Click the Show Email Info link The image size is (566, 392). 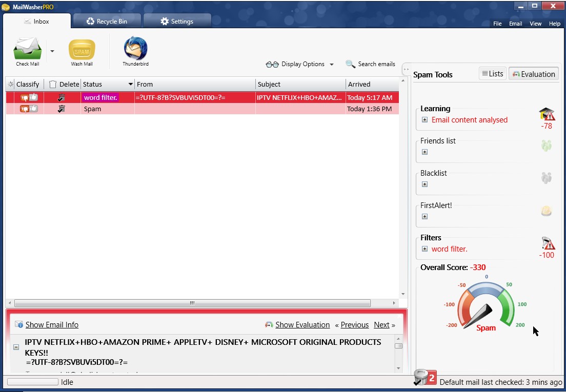[52, 324]
